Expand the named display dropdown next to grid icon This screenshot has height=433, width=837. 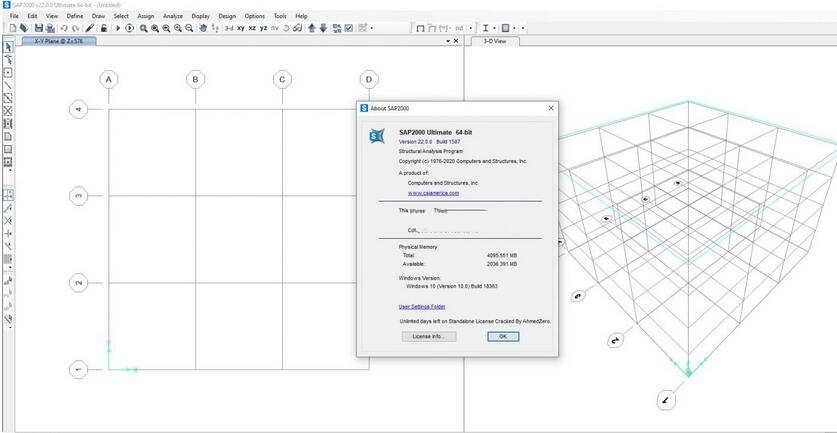(372, 28)
